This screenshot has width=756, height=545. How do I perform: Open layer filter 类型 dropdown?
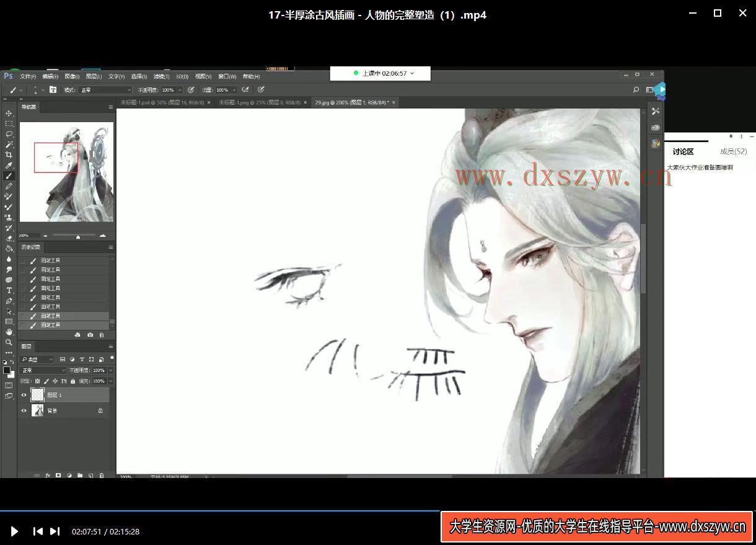pyautogui.click(x=38, y=360)
